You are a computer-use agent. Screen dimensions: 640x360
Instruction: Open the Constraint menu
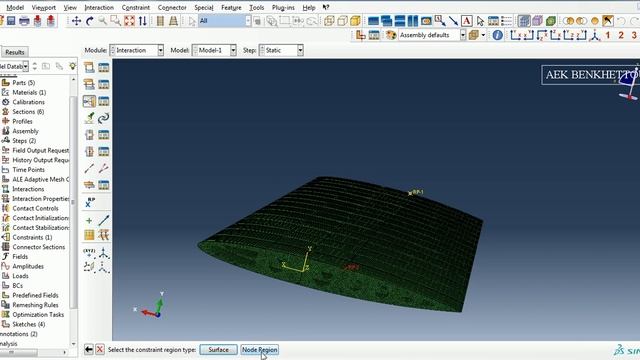[136, 7]
